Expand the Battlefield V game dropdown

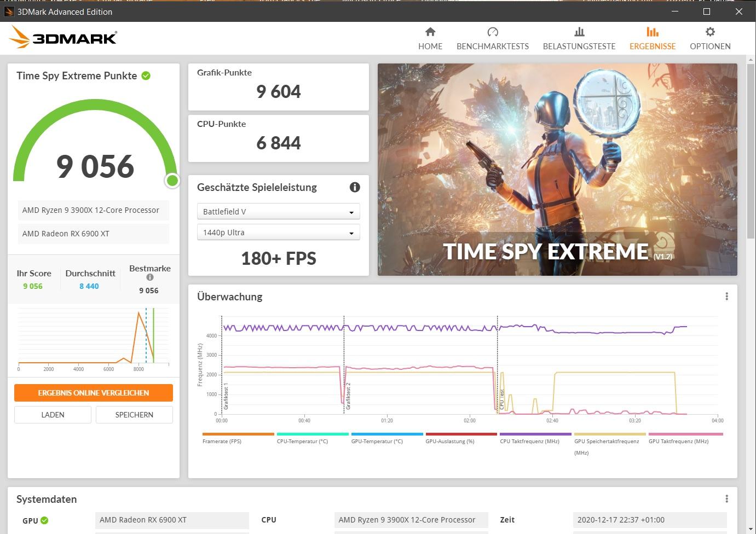[x=279, y=212]
